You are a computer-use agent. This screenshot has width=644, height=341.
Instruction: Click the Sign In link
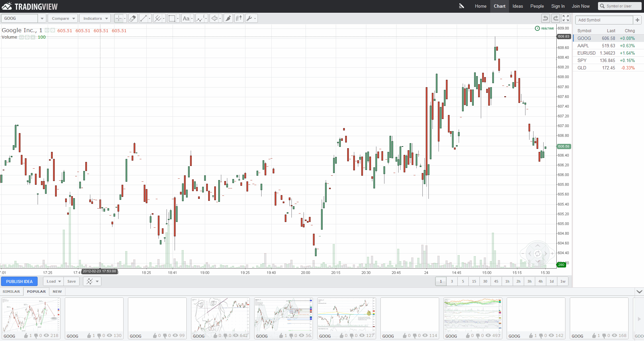pyautogui.click(x=558, y=6)
